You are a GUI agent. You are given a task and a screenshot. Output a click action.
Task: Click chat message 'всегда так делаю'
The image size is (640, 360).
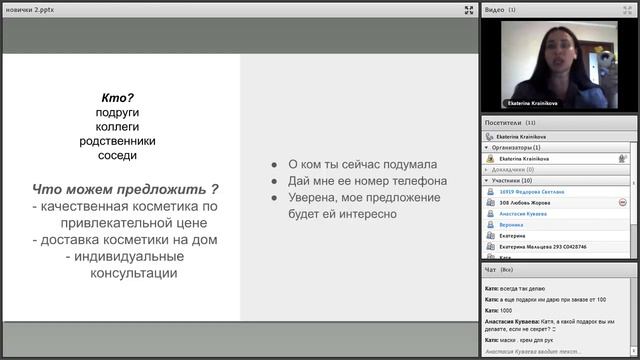pos(515,289)
